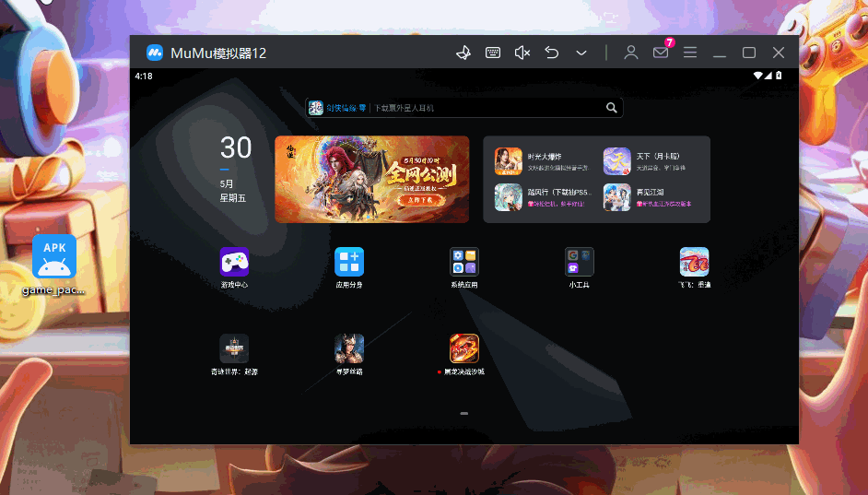Open the 系统应用 system apps folder
This screenshot has width=868, height=495.
463,262
